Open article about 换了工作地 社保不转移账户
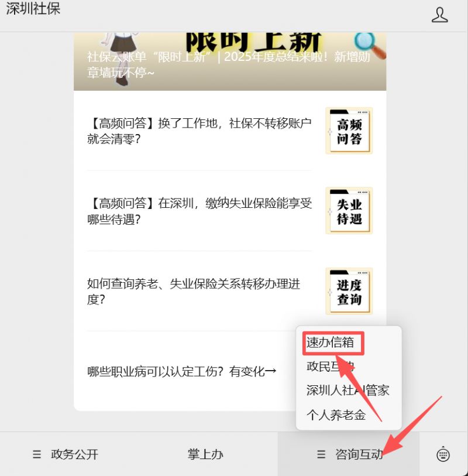This screenshot has width=468, height=476. coord(230,131)
